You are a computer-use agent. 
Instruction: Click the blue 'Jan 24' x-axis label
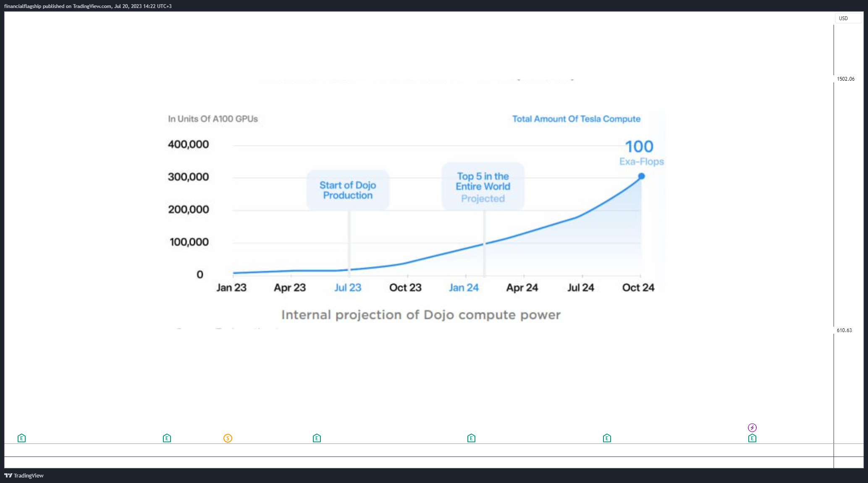tap(464, 288)
